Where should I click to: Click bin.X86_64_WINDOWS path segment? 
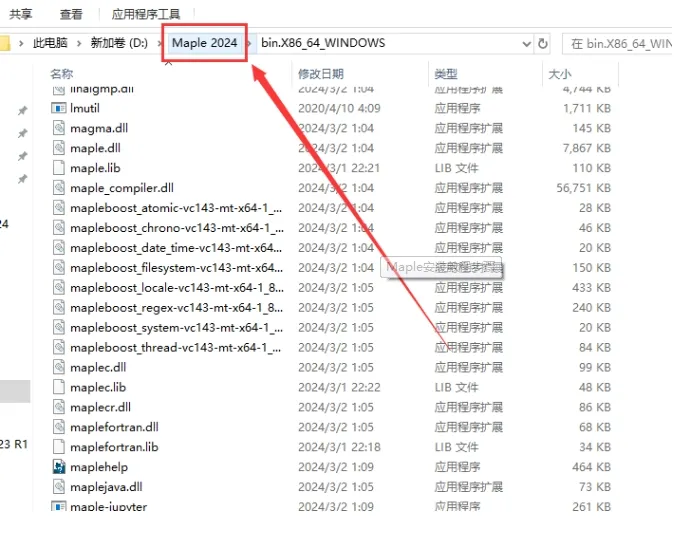tap(323, 43)
